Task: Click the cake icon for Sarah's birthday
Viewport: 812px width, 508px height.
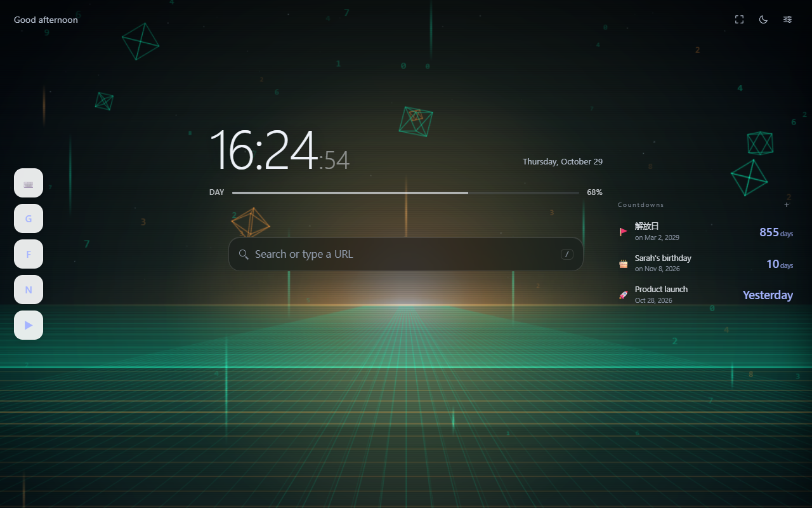Action: click(x=624, y=264)
